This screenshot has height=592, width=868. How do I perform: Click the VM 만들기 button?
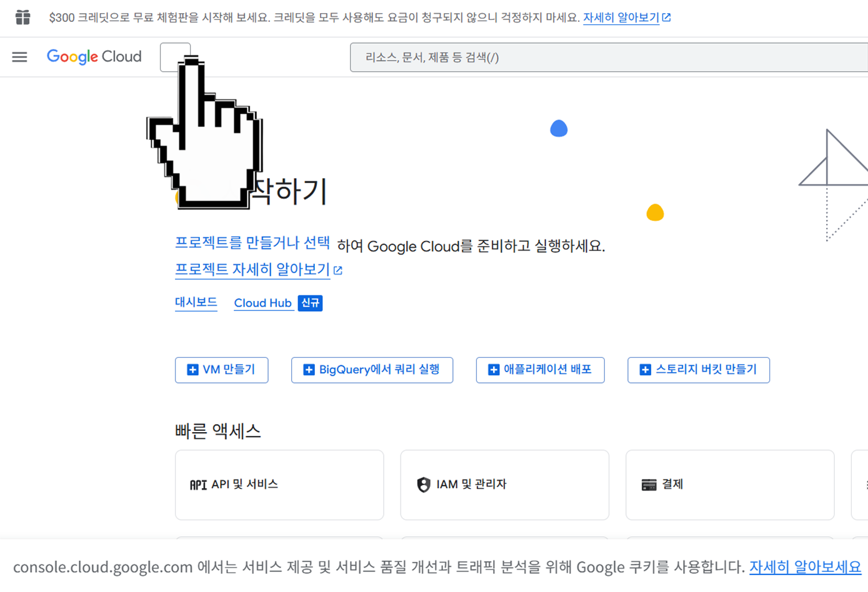221,370
